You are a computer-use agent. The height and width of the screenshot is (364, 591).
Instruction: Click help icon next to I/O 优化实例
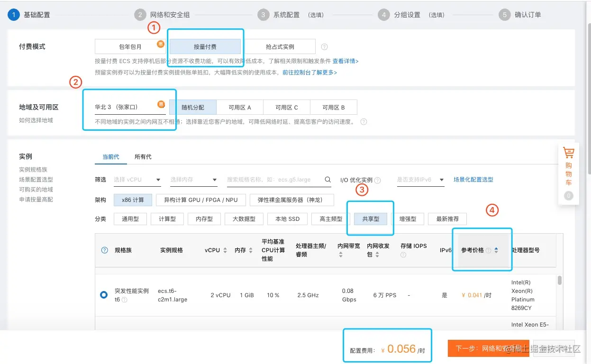[x=377, y=181]
